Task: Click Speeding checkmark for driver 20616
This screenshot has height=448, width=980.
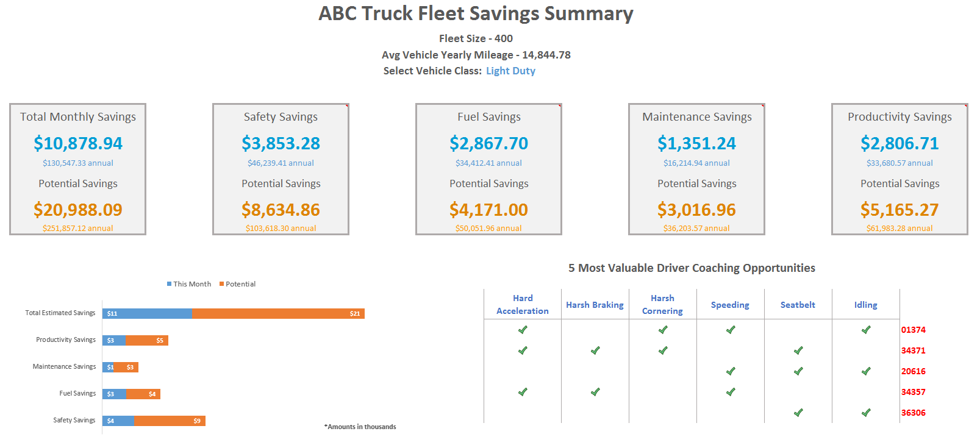Action: coord(731,371)
